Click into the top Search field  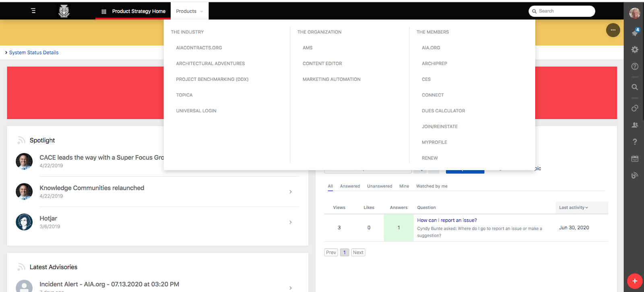coord(562,11)
